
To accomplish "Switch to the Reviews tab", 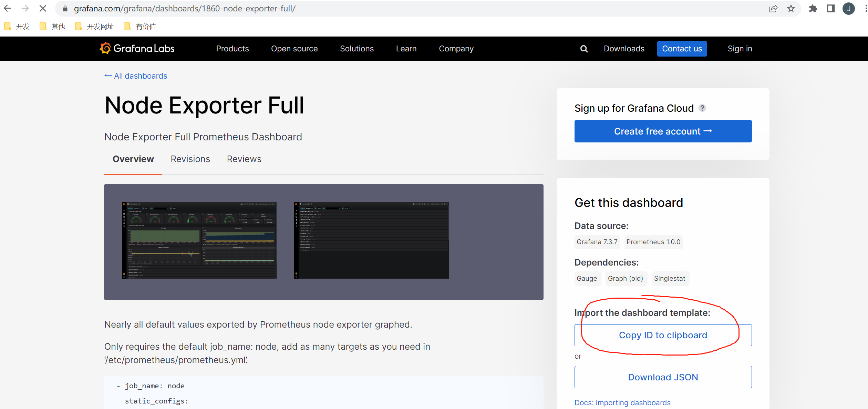I will [244, 159].
